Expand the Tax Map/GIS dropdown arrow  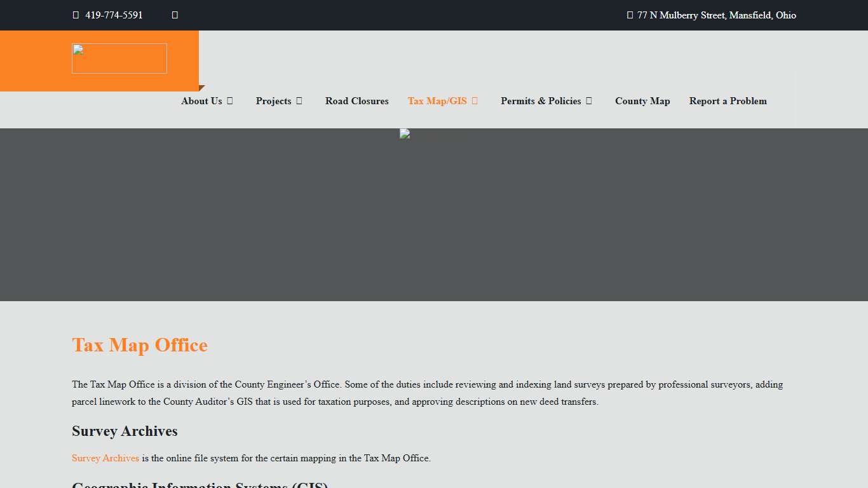(475, 101)
